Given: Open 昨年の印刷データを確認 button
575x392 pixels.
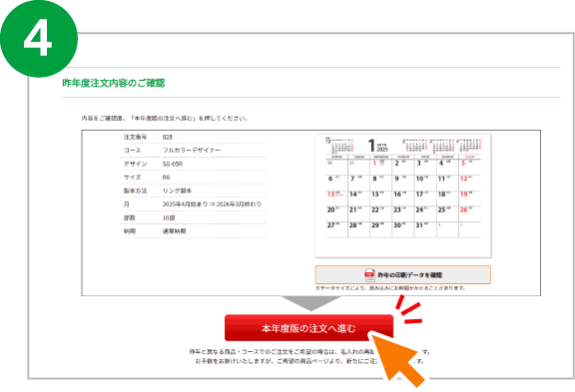Looking at the screenshot, I should 402,274.
